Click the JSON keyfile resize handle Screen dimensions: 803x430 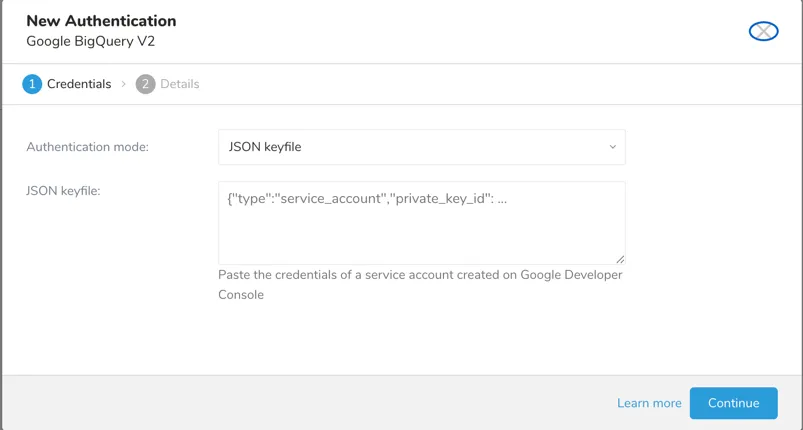(x=620, y=260)
